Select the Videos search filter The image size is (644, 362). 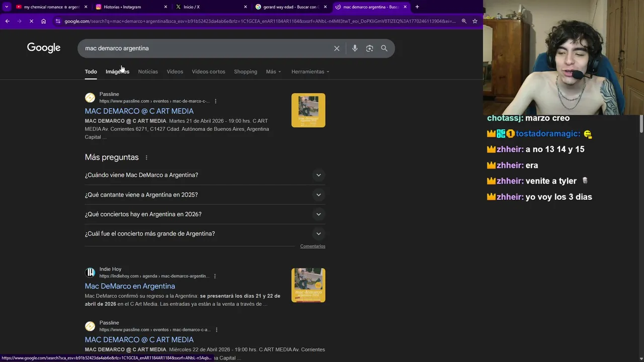tap(175, 71)
